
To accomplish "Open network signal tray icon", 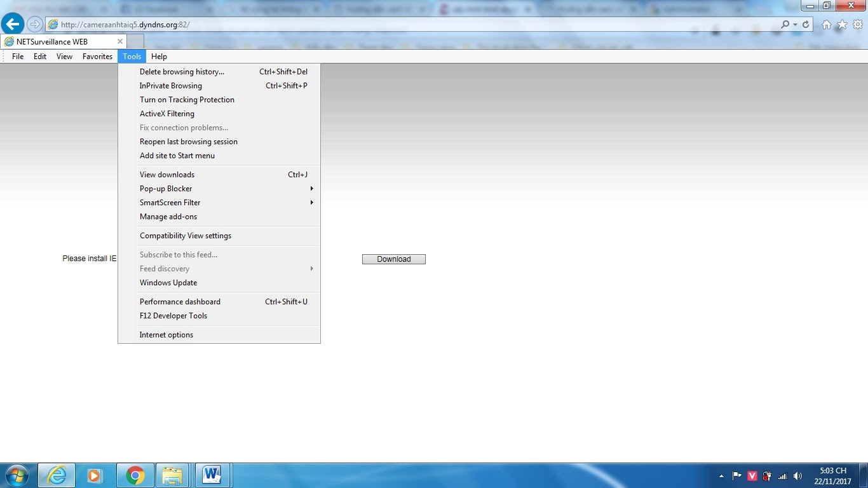I will coord(783,476).
